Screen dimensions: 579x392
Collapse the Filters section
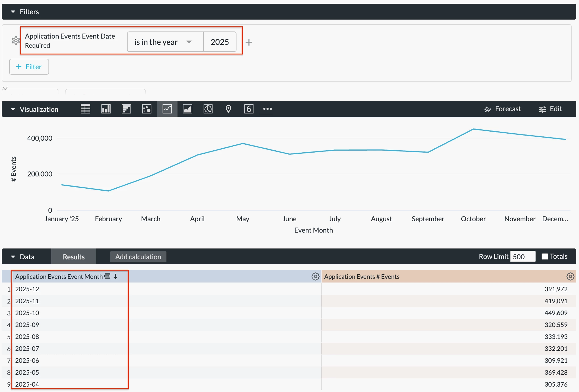pos(13,12)
